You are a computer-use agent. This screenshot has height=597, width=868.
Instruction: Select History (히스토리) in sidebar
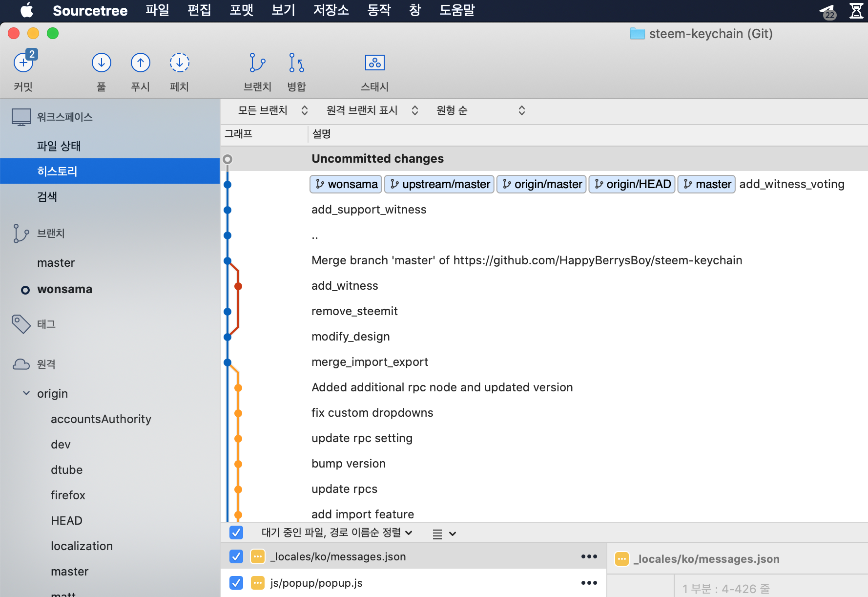click(x=110, y=171)
